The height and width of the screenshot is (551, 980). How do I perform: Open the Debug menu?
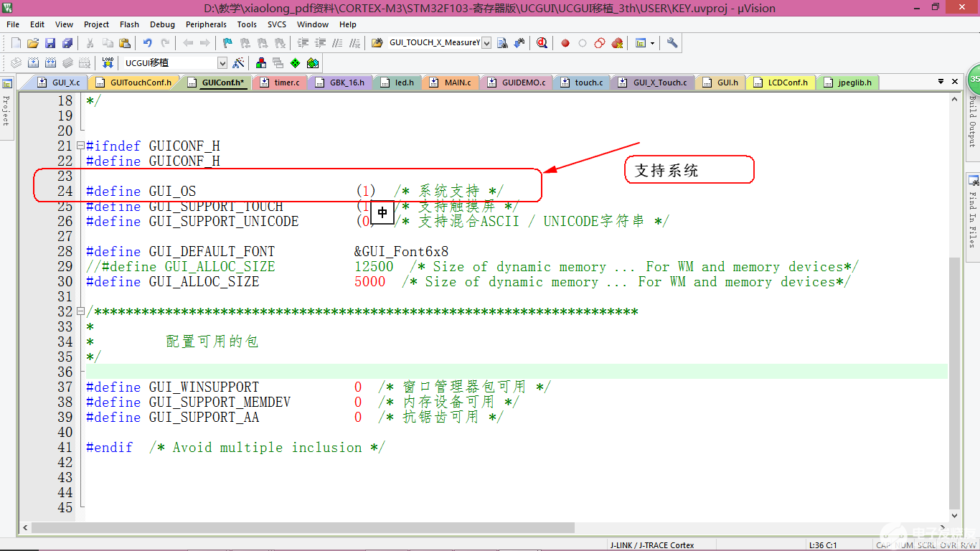pyautogui.click(x=163, y=24)
